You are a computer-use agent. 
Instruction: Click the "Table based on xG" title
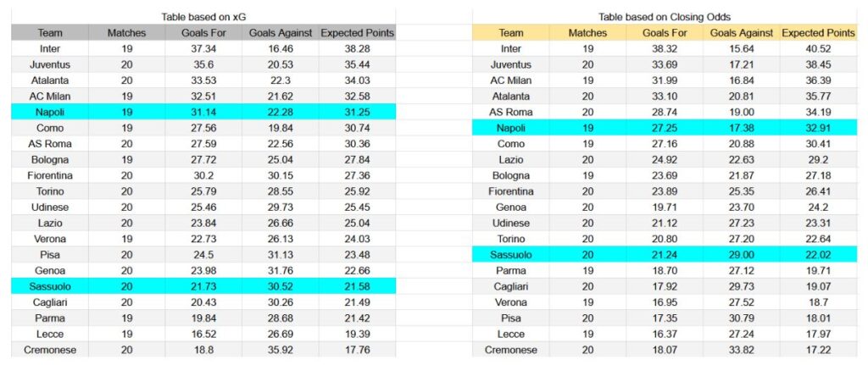pos(203,17)
